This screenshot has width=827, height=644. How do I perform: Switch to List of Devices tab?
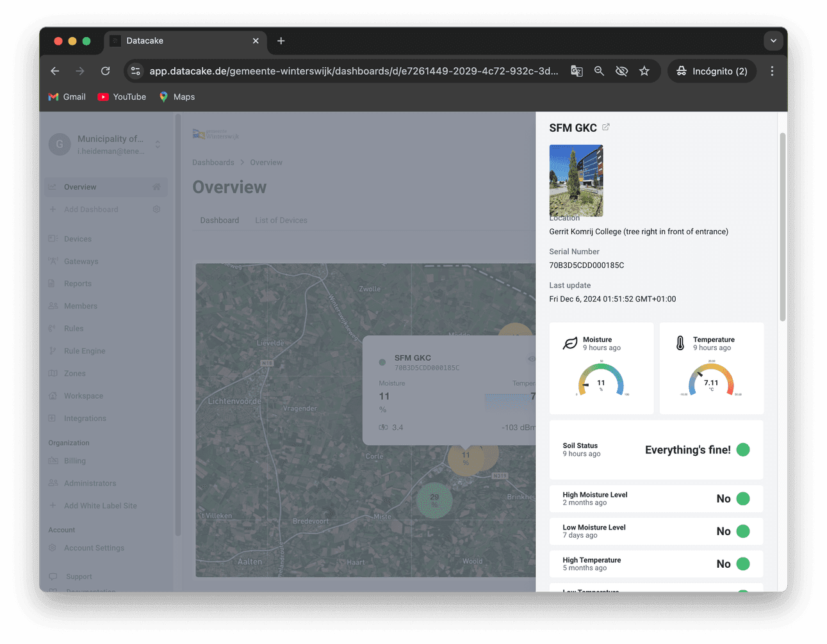point(281,220)
